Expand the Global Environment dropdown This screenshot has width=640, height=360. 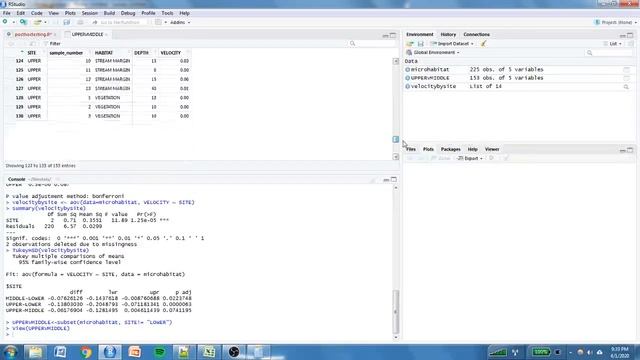(x=433, y=52)
